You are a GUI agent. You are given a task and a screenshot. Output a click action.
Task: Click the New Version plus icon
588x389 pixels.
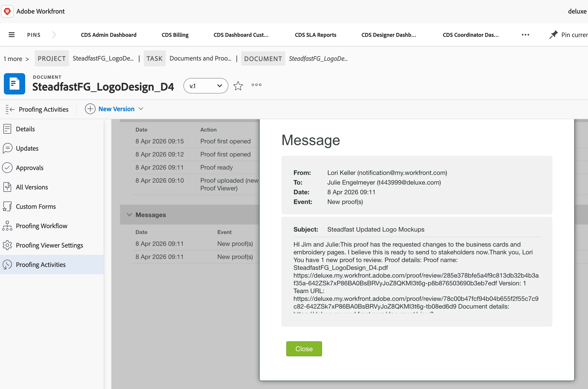[90, 109]
